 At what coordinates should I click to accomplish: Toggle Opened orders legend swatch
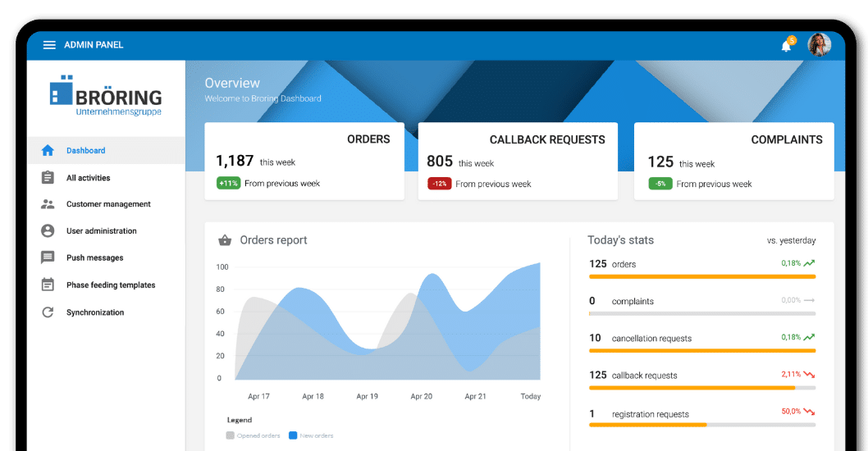click(231, 435)
